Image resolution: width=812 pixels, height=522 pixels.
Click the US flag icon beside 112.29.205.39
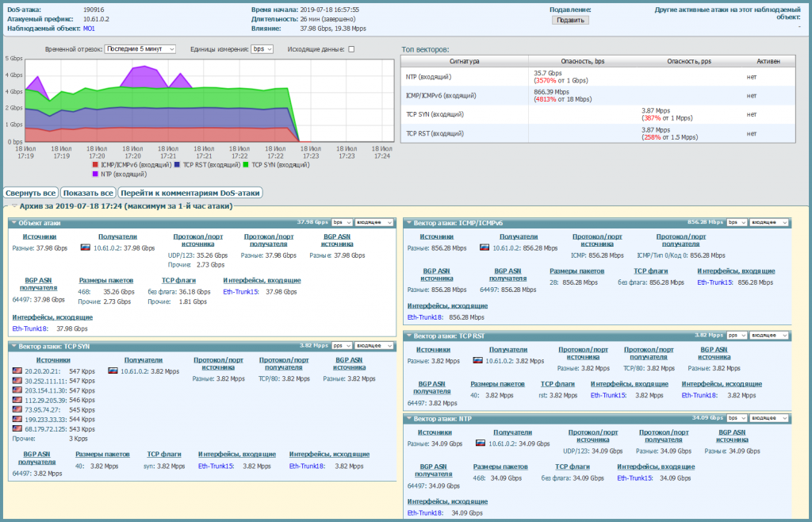(17, 400)
